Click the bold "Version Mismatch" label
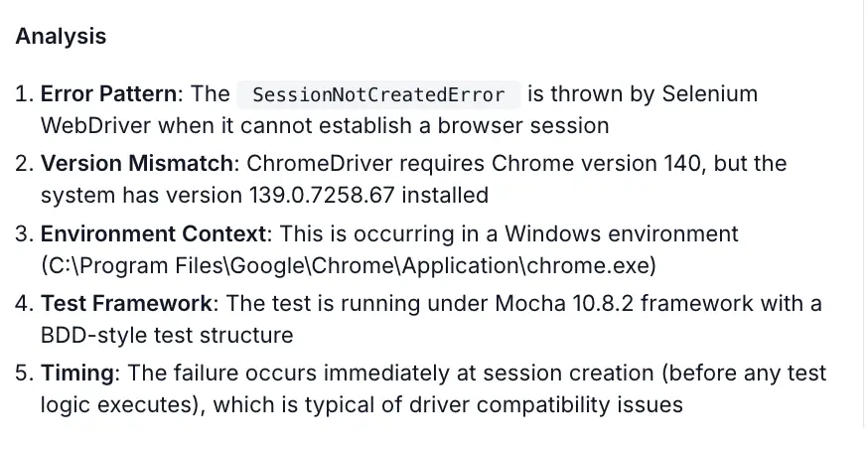Viewport: 868px width, 453px height. click(x=137, y=164)
